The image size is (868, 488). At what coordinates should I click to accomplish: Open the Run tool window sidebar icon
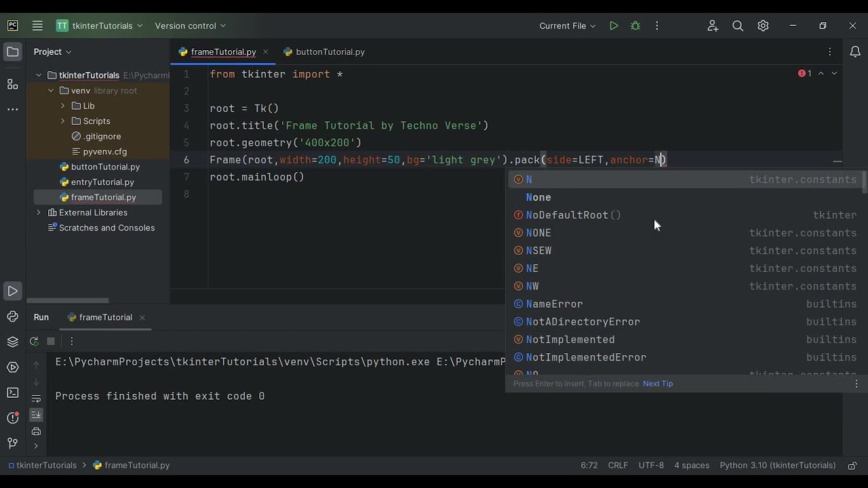coord(13,291)
